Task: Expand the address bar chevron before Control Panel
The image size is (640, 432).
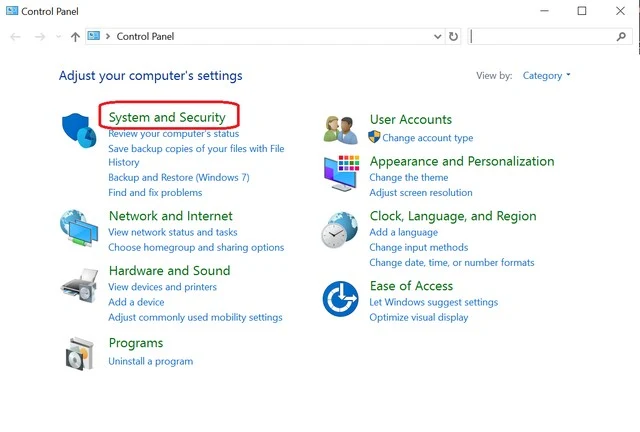Action: click(x=108, y=36)
